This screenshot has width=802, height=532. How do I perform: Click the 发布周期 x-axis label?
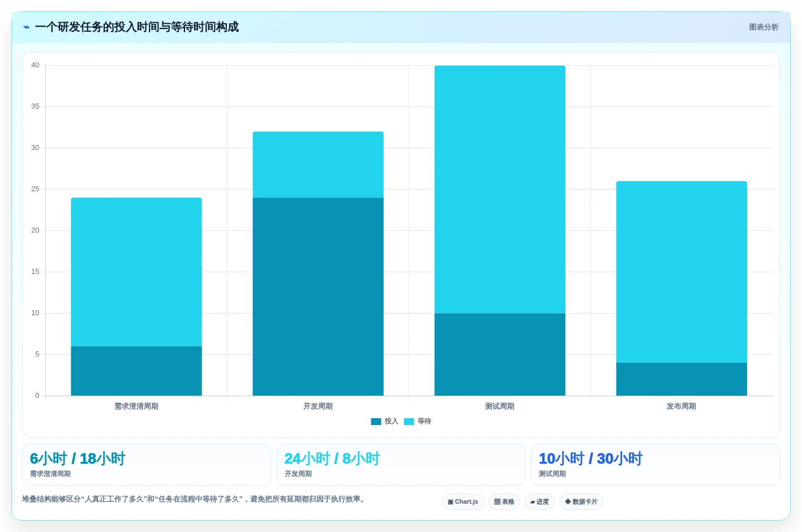tap(681, 406)
